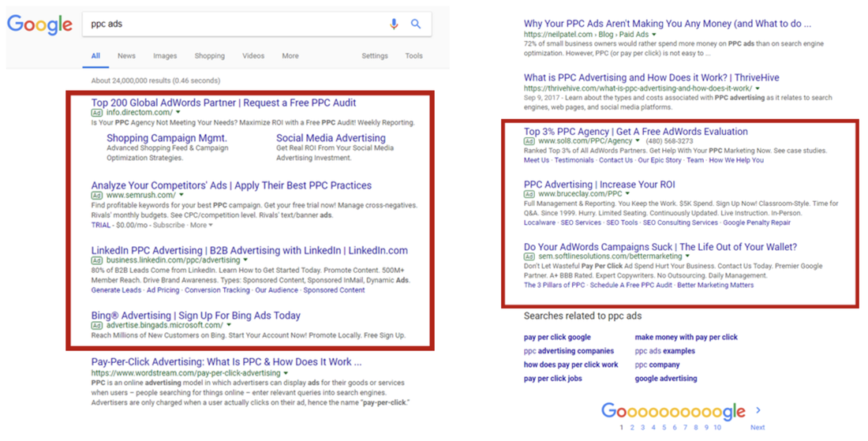Open Conversion Tracking sitelink
The image size is (868, 441).
(x=217, y=290)
